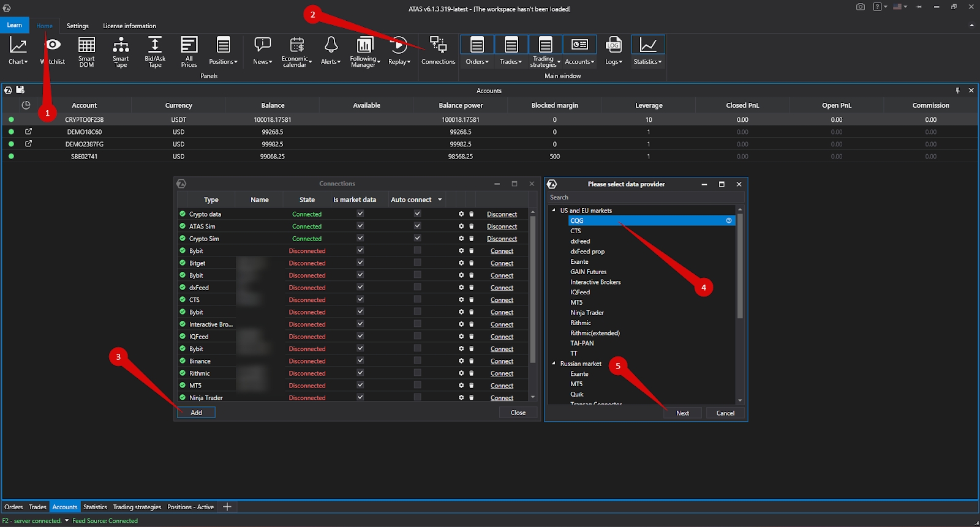980x527 pixels.
Task: Click the save icon in Accounts panel
Action: click(20, 90)
